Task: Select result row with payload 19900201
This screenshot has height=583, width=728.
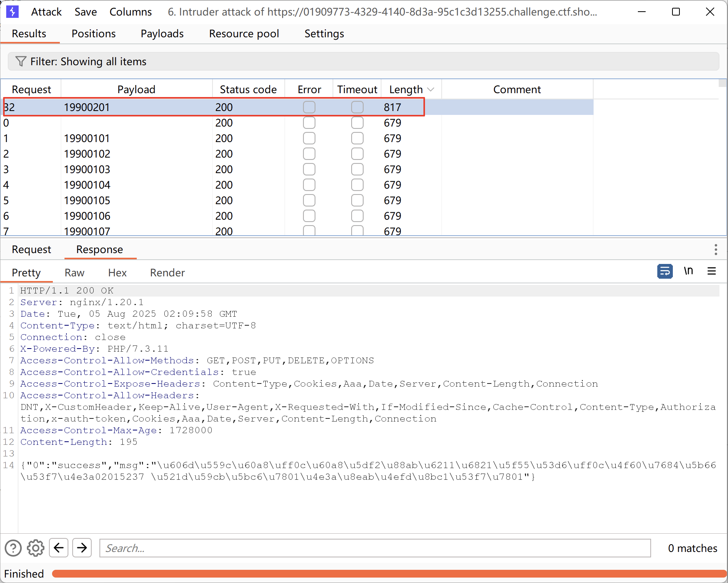Action: coord(298,107)
